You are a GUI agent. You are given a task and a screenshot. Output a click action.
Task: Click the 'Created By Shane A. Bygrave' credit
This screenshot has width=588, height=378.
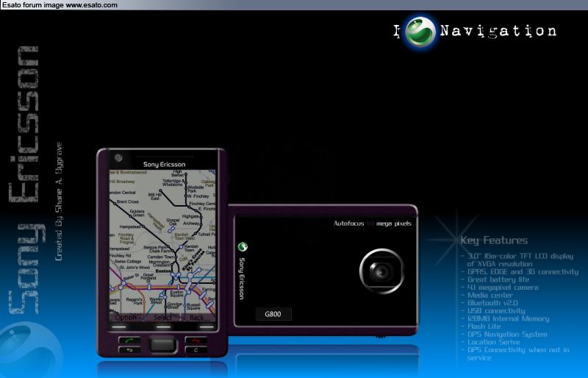59,202
